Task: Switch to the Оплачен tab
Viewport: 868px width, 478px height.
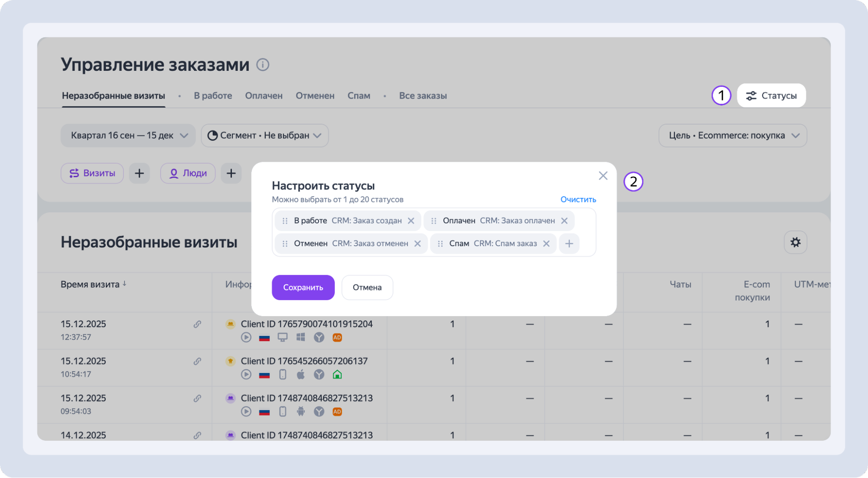Action: pos(264,96)
